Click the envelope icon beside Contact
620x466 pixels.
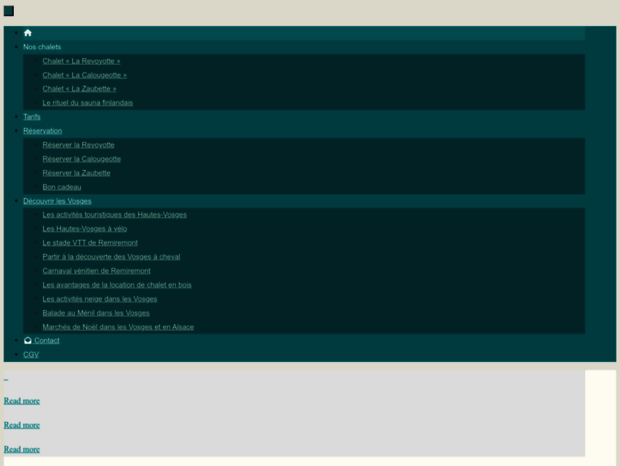pyautogui.click(x=28, y=341)
